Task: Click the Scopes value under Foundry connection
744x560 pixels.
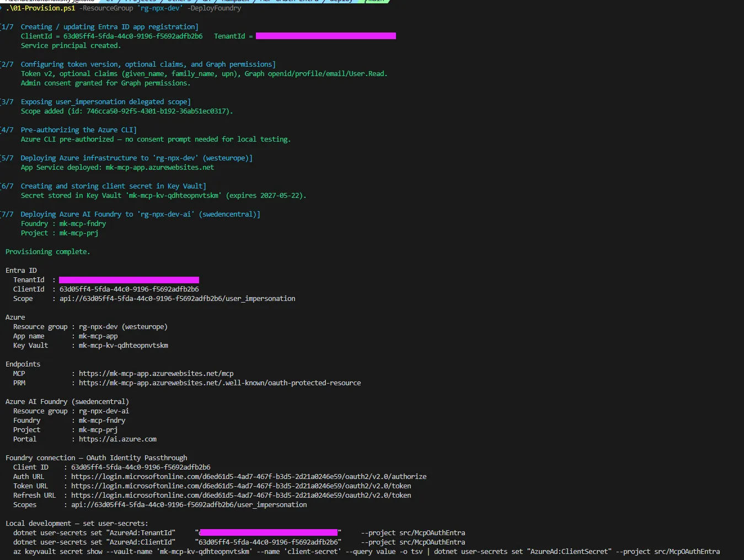Action: pyautogui.click(x=189, y=505)
